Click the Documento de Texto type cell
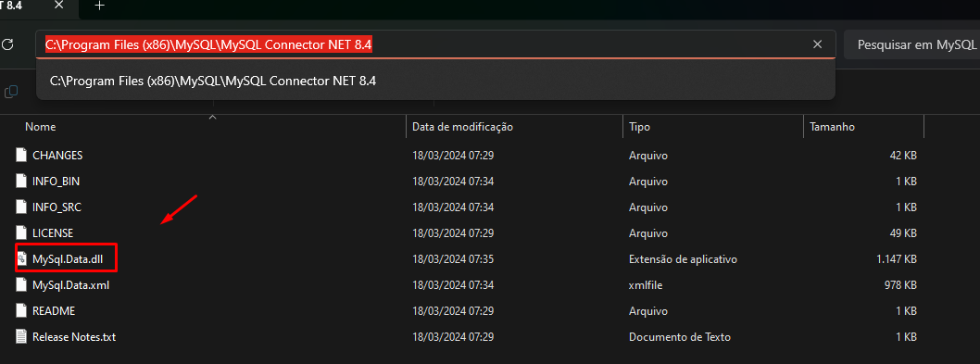 [x=679, y=336]
